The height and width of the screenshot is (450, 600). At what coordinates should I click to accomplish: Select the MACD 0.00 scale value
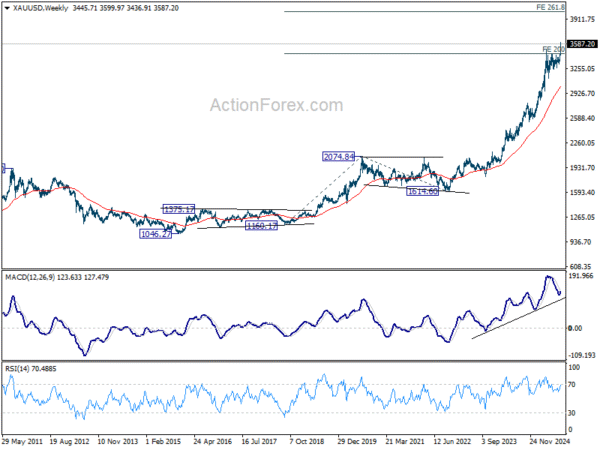coord(576,328)
